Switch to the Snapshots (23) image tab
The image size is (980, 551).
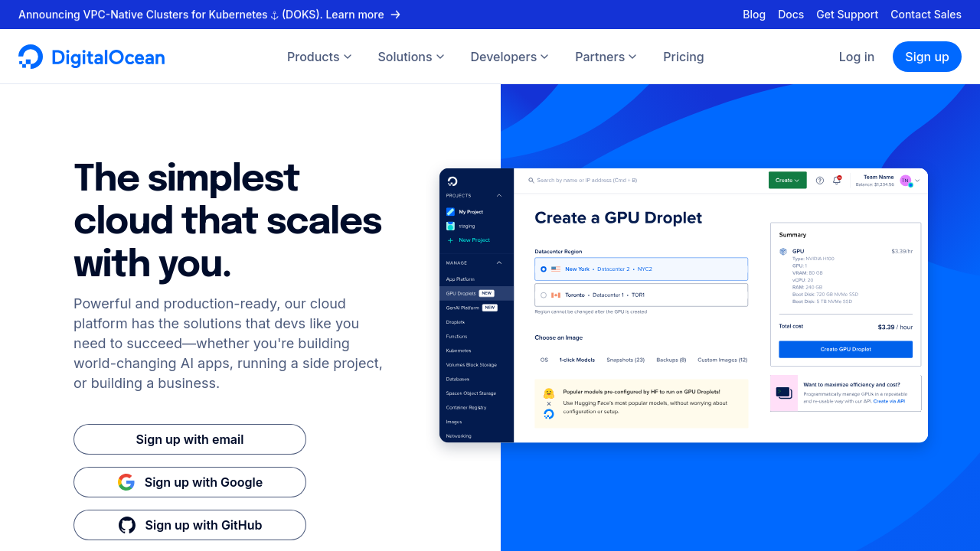pos(626,360)
